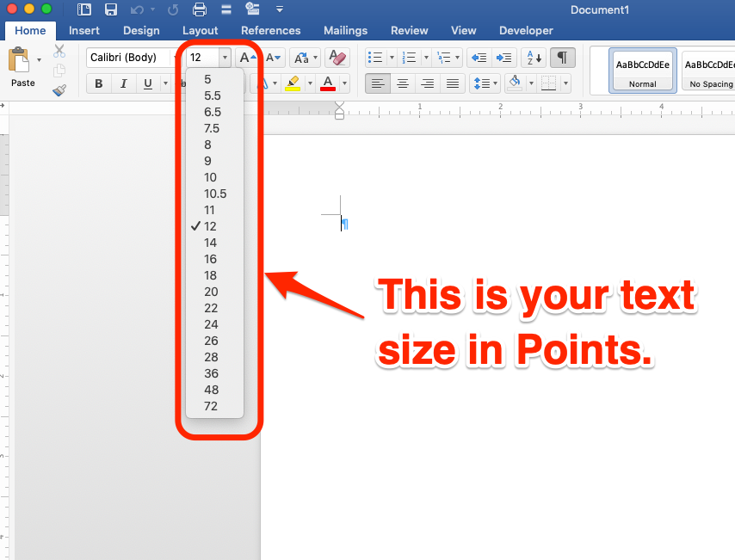Click the Decrease Indent icon
This screenshot has width=735, height=560.
pyautogui.click(x=480, y=57)
